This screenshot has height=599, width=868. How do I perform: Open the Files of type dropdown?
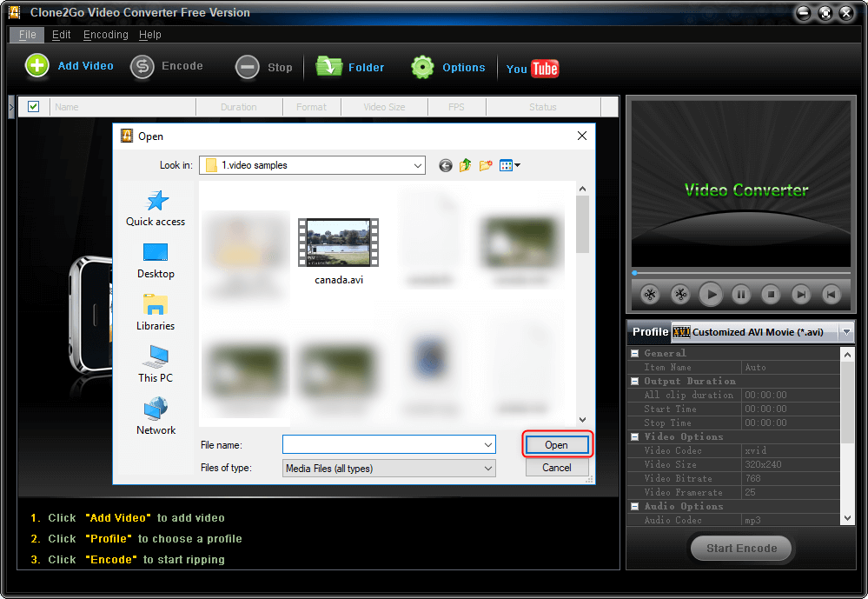[388, 469]
